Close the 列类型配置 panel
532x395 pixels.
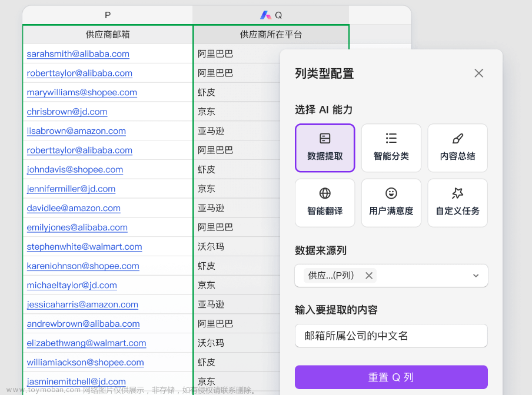tap(478, 73)
